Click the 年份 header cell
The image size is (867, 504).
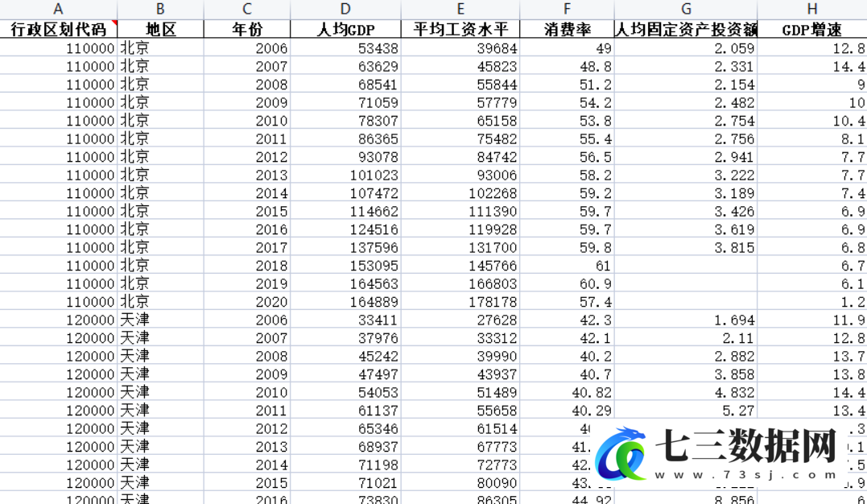point(247,29)
